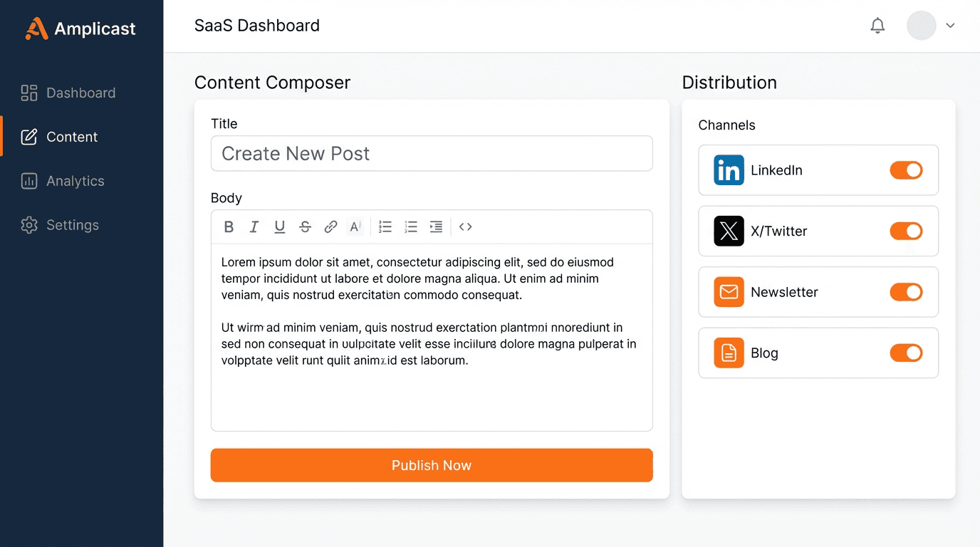Select the Italic formatting icon

pos(254,226)
